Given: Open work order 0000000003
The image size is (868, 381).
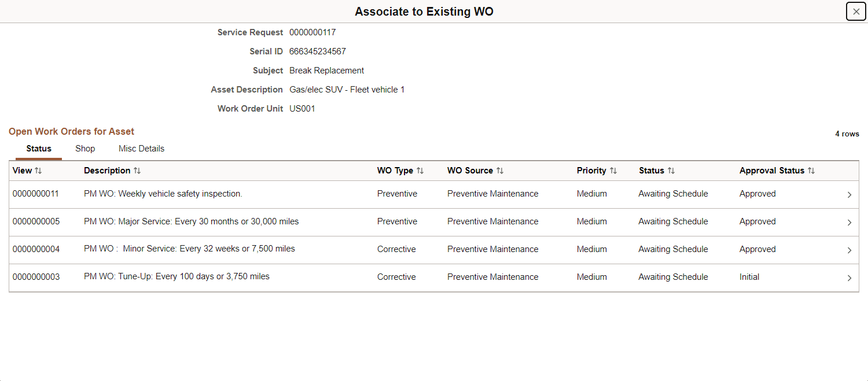Looking at the screenshot, I should pos(35,276).
